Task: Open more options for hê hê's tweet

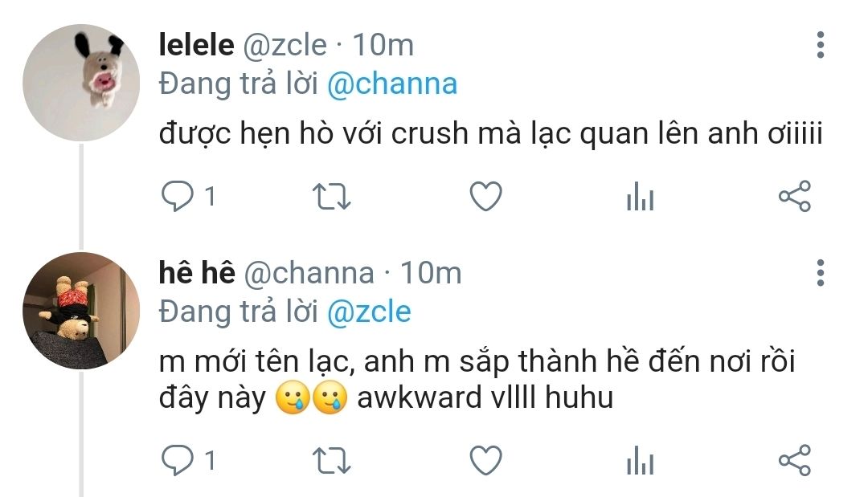Action: pos(820,273)
